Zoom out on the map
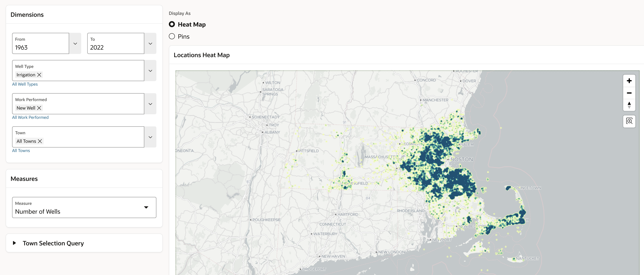The image size is (644, 275). click(x=629, y=93)
